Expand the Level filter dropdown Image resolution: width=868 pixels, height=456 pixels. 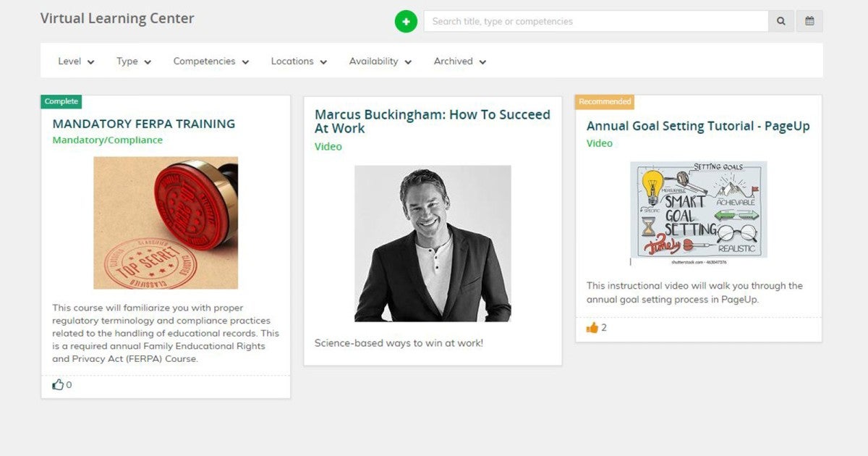tap(76, 62)
